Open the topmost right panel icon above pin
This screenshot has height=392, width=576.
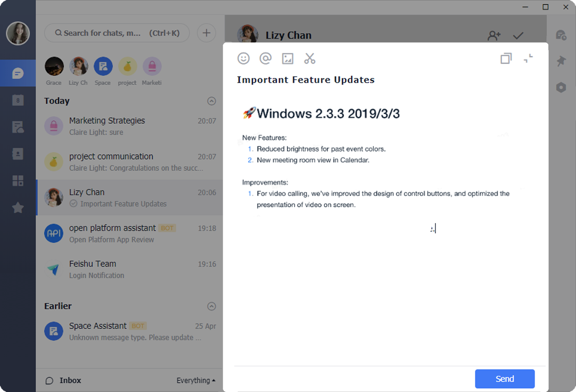coord(561,35)
